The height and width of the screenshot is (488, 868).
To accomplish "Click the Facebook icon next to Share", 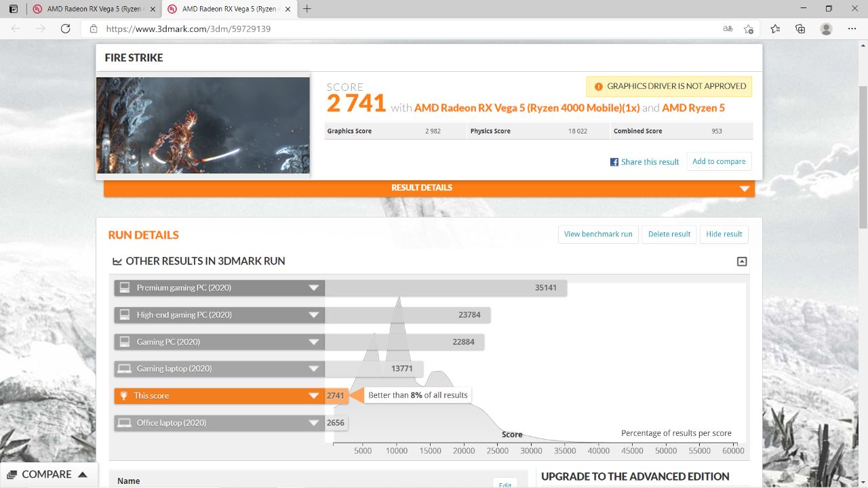I will (x=614, y=162).
